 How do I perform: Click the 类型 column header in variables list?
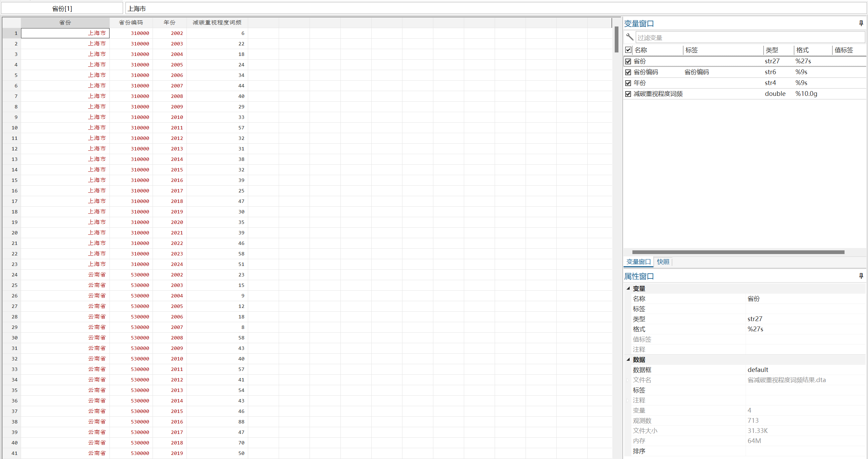(x=772, y=50)
